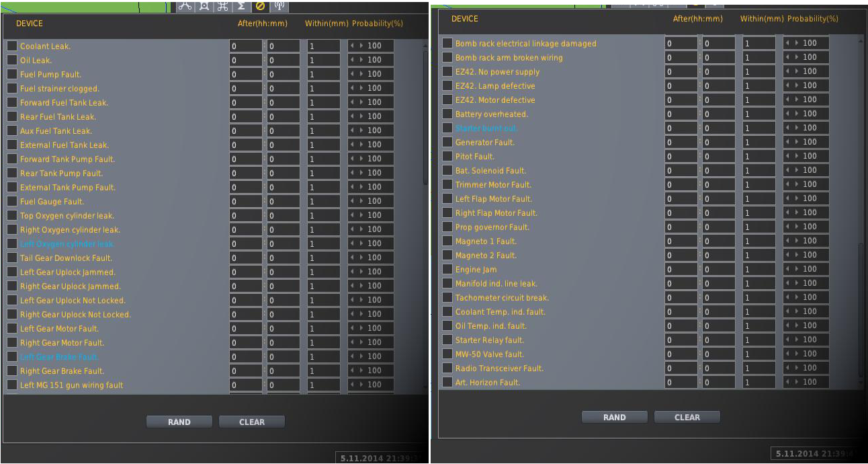Viewport: 868px width, 464px height.
Task: Enable Left MG 151 gun wiring fault
Action: 12,385
